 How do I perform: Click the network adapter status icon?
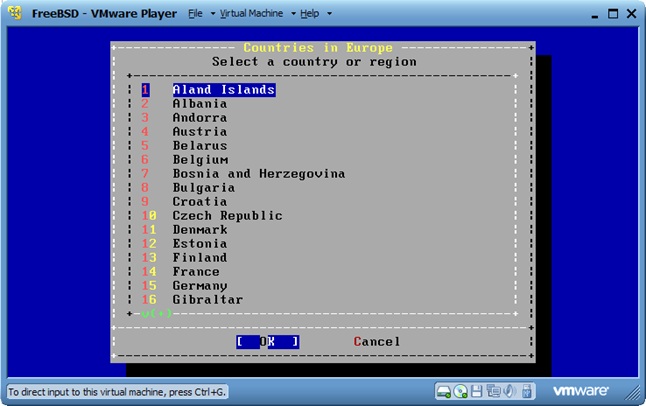click(492, 390)
